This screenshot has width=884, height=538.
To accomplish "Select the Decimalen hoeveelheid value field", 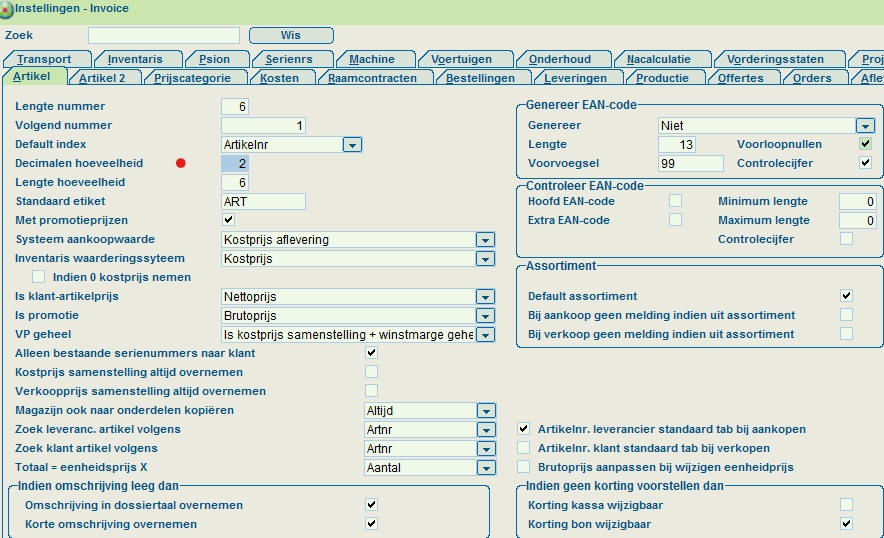I will pos(235,163).
